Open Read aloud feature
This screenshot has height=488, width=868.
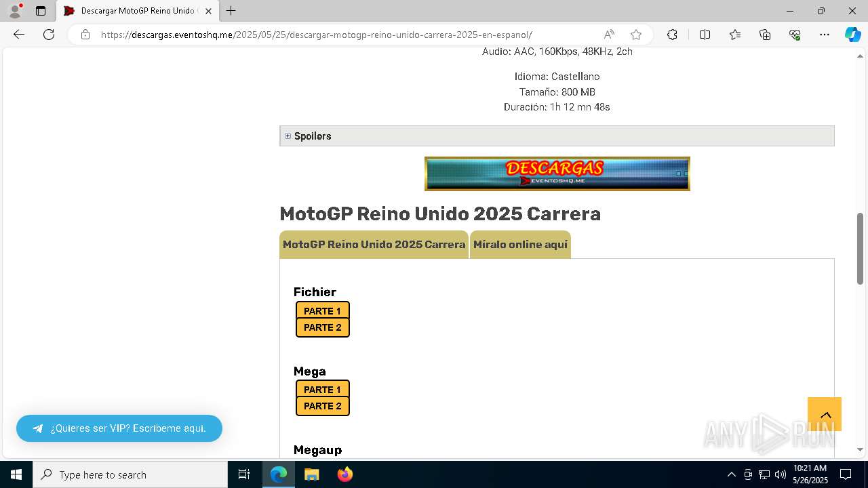point(609,35)
